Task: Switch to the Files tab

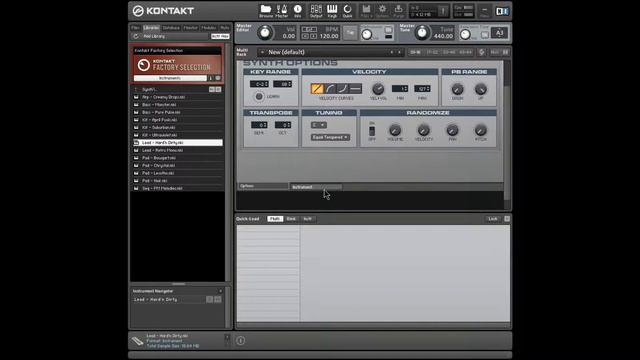Action: pos(136,28)
